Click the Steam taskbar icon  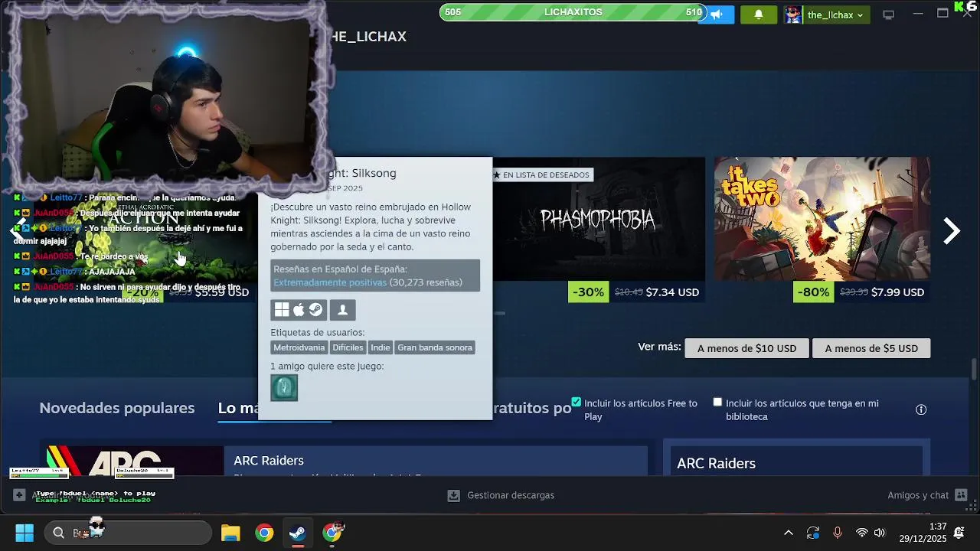click(298, 533)
